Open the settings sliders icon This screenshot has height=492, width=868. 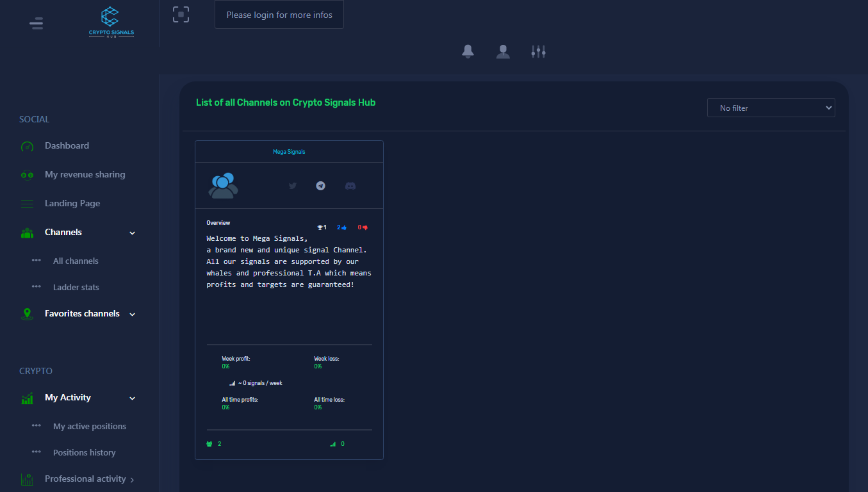coord(538,51)
